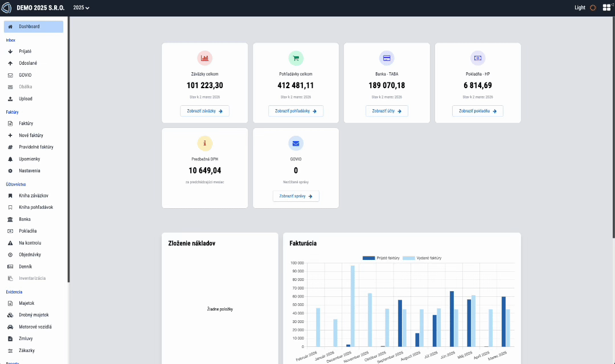
Task: Click the Zobraziť správy button
Action: [x=296, y=196]
